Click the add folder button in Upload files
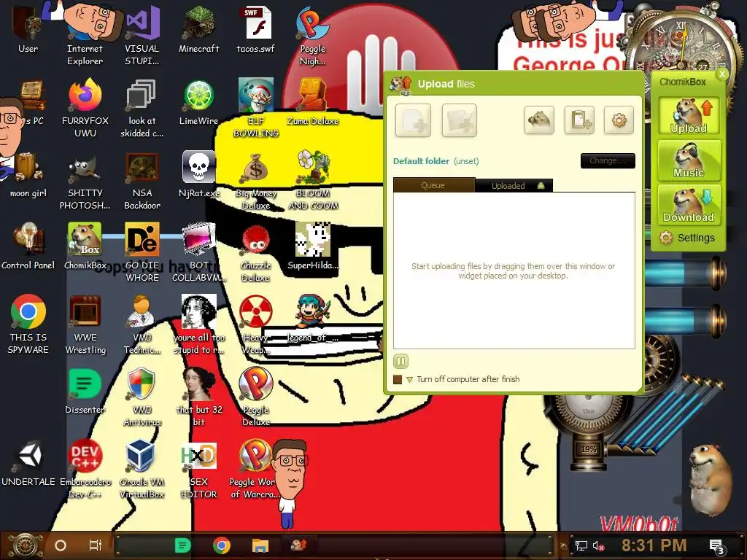747x560 pixels. pyautogui.click(x=460, y=120)
